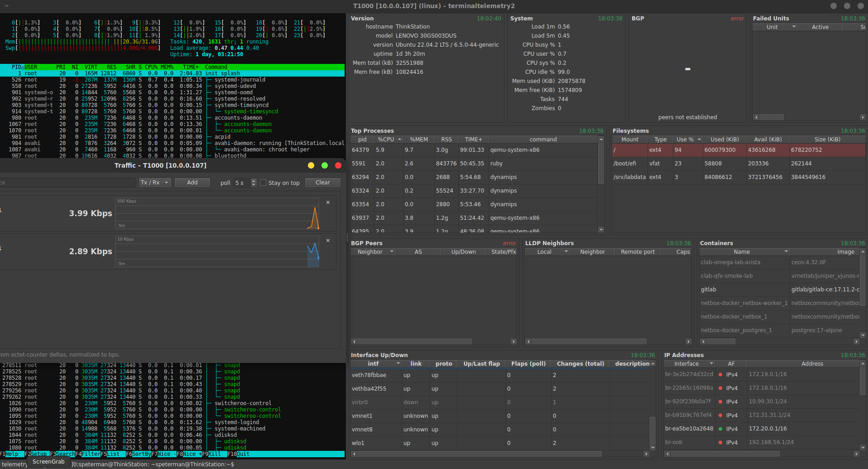The width and height of the screenshot is (868, 469).
Task: Click the Add button in Traffic window
Action: click(x=192, y=183)
